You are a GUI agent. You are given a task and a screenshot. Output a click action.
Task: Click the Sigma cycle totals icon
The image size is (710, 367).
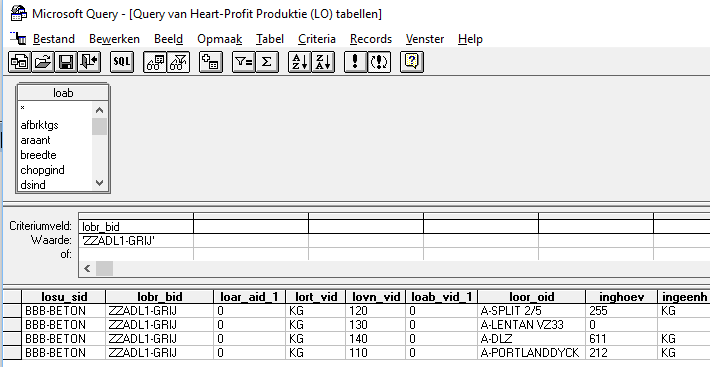pos(267,62)
